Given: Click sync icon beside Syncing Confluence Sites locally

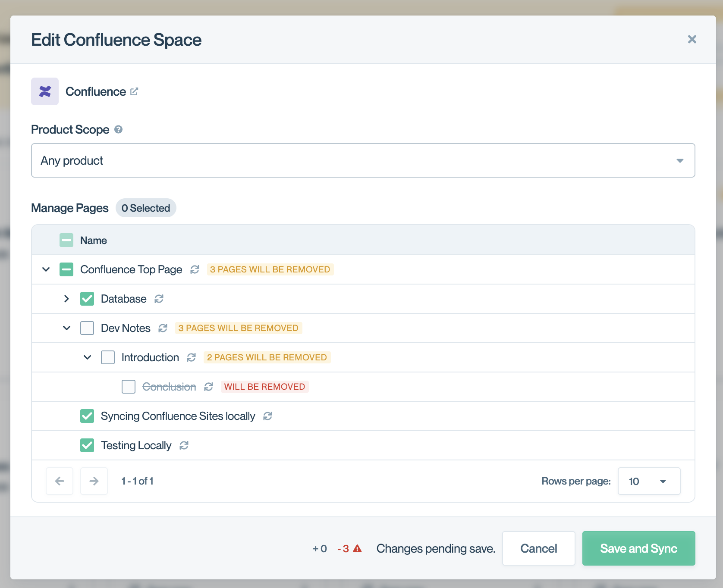Looking at the screenshot, I should click(268, 416).
